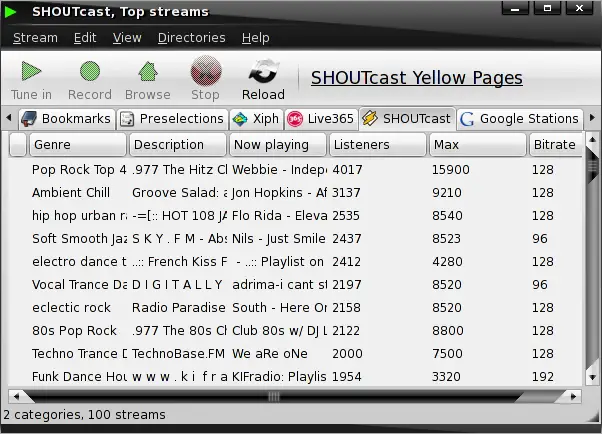The image size is (602, 434).
Task: Switch to the Google Stations tab
Action: click(520, 119)
